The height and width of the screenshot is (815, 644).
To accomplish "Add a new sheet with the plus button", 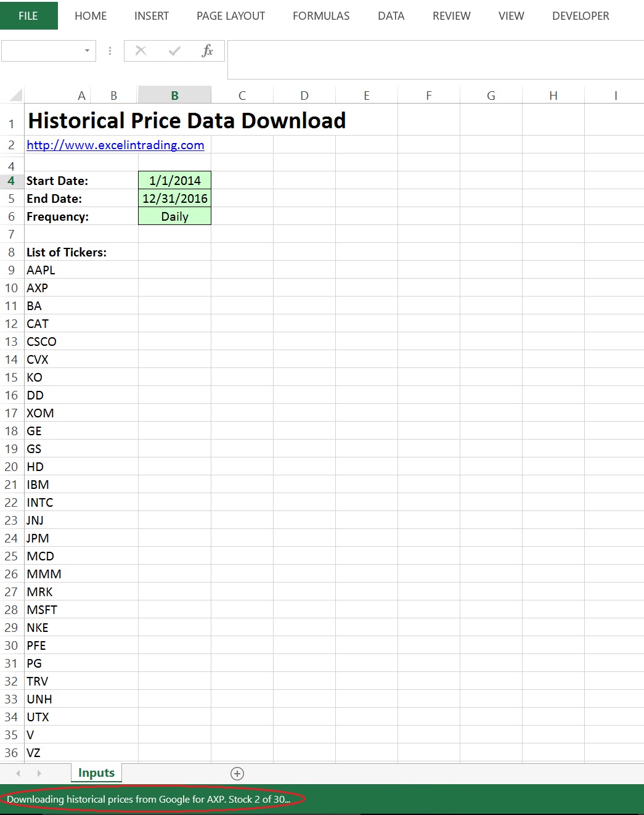I will click(x=237, y=774).
